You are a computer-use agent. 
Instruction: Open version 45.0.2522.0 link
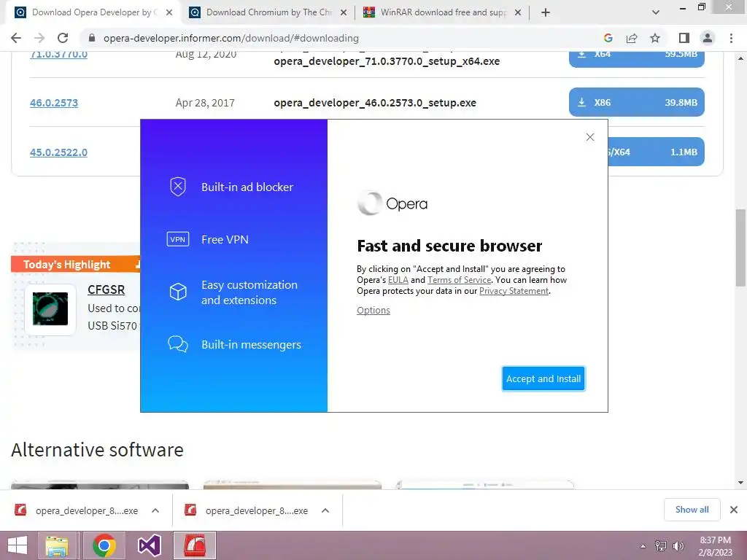pyautogui.click(x=58, y=152)
